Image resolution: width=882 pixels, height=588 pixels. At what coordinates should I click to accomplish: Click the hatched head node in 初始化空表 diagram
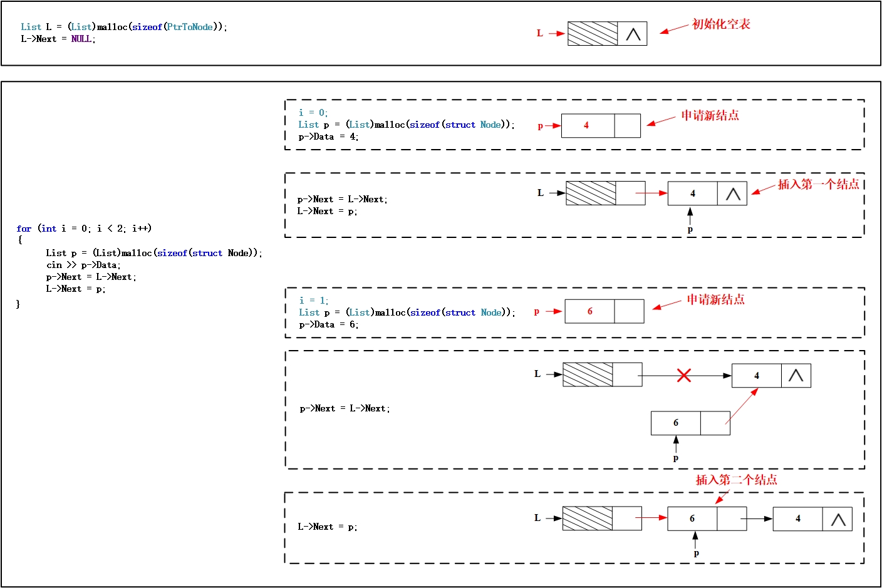tap(593, 34)
